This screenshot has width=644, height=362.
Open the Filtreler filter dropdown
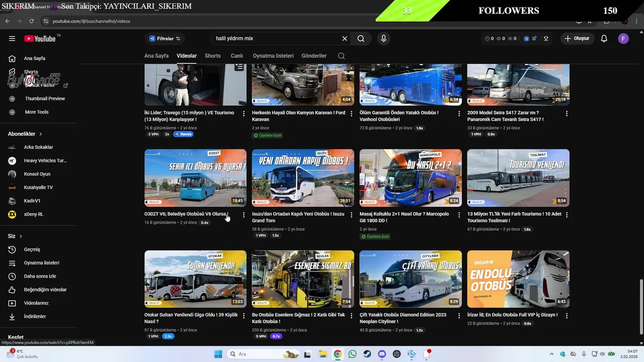click(165, 38)
